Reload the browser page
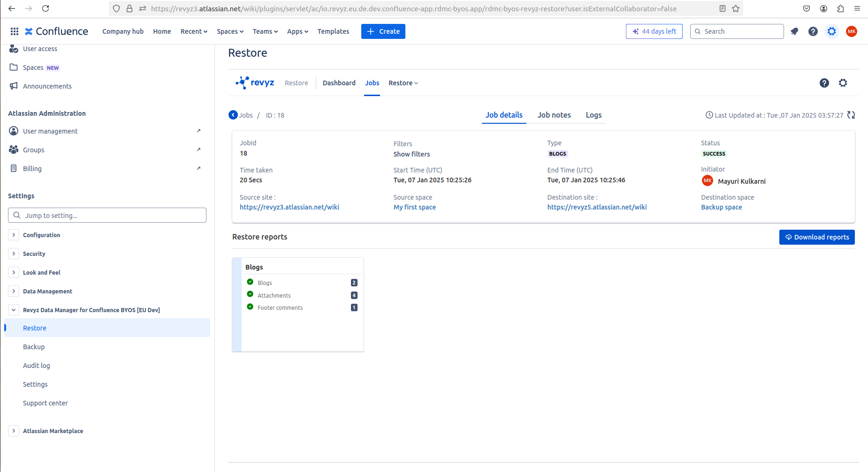 point(46,8)
